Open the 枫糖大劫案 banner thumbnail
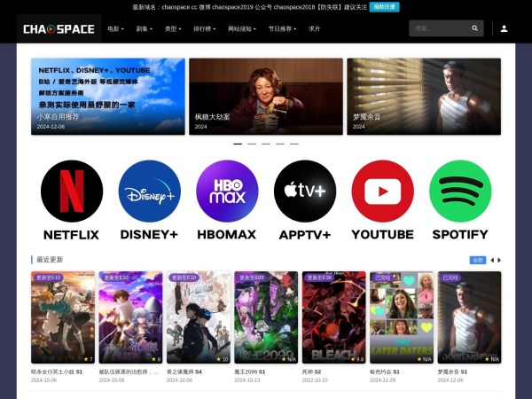532x399 pixels. (x=265, y=97)
